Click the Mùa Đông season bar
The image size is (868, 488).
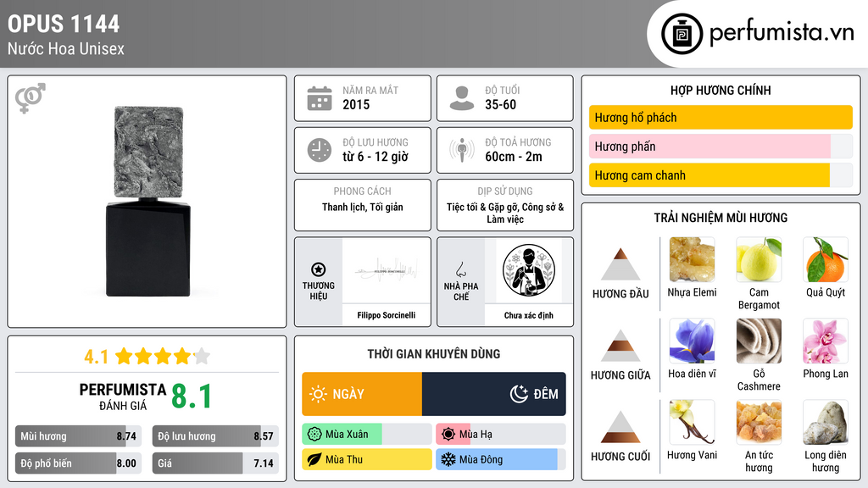tap(500, 460)
